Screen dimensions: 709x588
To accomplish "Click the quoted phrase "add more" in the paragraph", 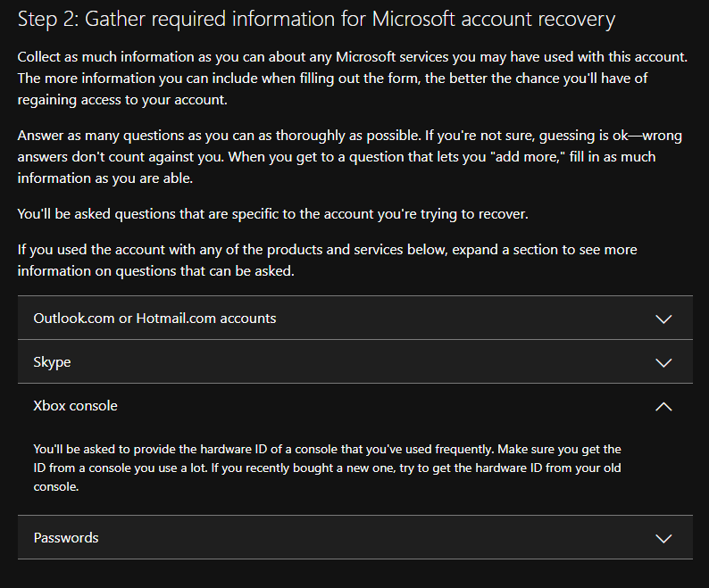I will [x=527, y=157].
